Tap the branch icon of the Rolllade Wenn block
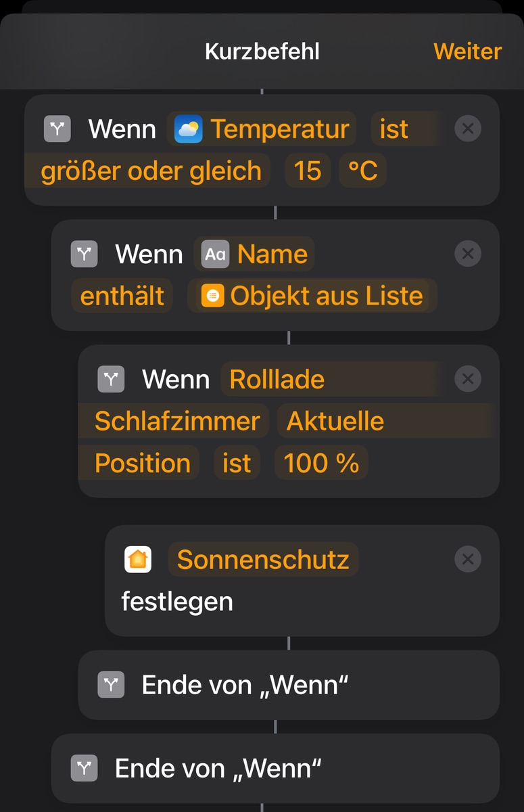The width and height of the screenshot is (524, 812). (x=111, y=379)
